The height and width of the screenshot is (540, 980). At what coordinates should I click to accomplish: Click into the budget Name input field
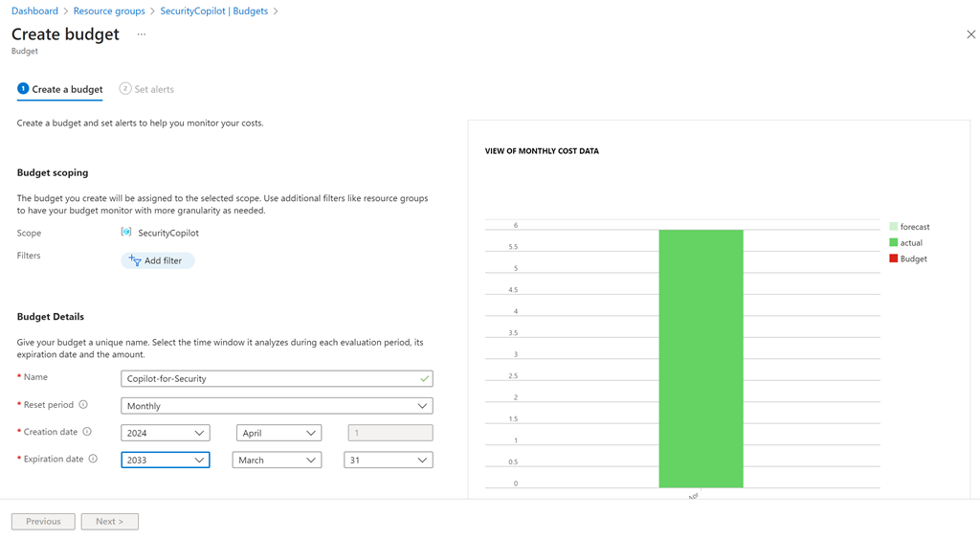click(x=268, y=379)
